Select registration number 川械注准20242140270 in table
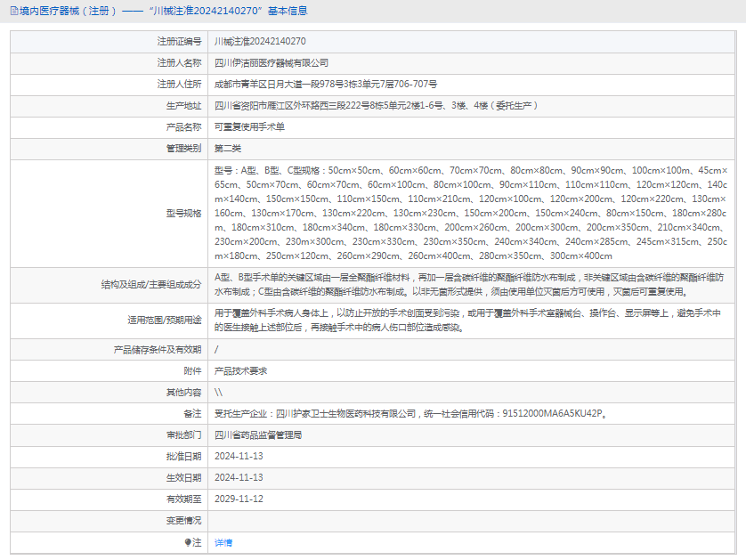The width and height of the screenshot is (746, 560). [260, 41]
